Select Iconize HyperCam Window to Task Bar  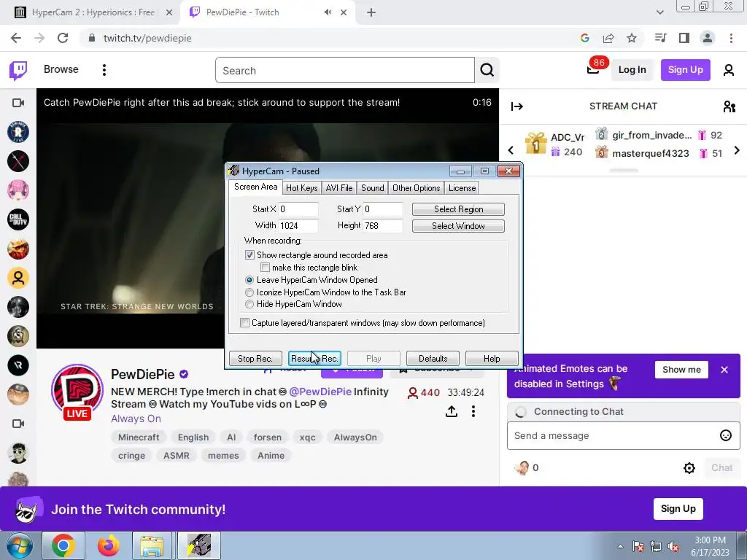click(x=249, y=292)
